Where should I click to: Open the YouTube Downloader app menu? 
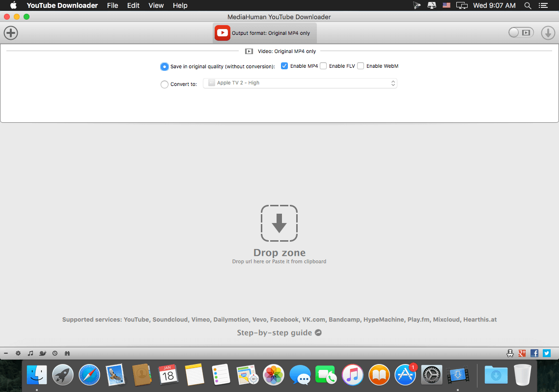62,5
